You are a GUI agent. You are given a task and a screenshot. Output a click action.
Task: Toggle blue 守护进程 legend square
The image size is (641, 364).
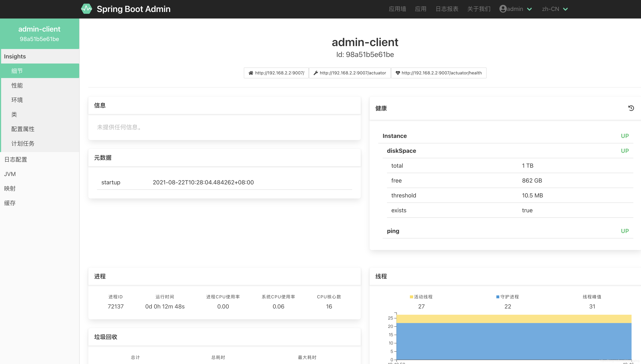coord(498,297)
